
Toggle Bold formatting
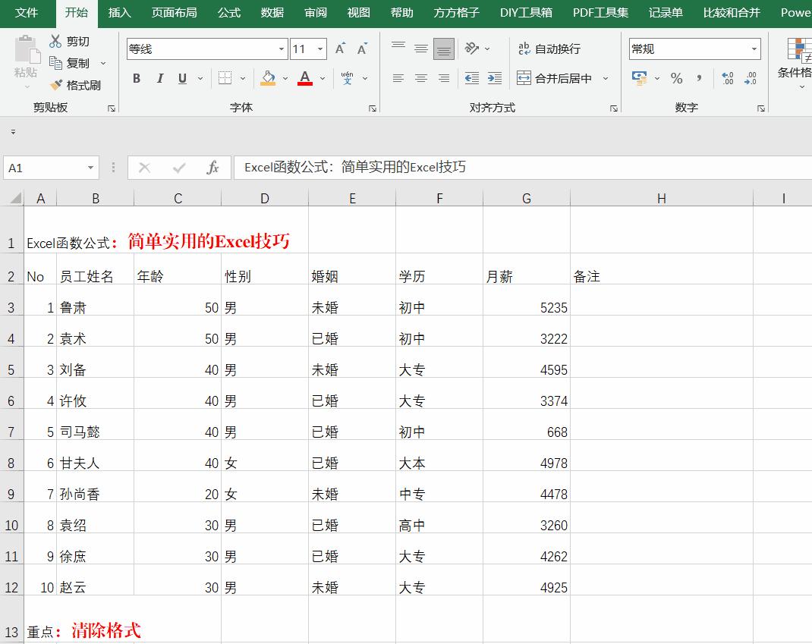[137, 78]
